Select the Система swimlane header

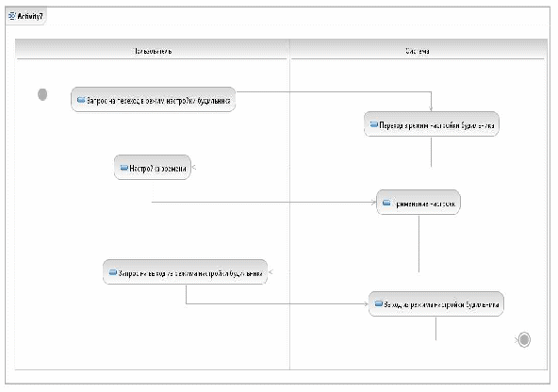tap(418, 49)
